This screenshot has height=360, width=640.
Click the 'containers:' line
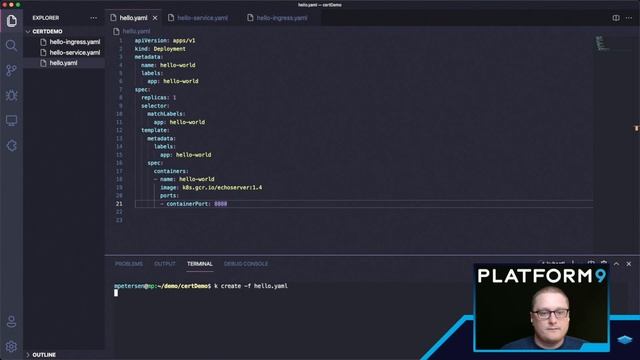171,171
